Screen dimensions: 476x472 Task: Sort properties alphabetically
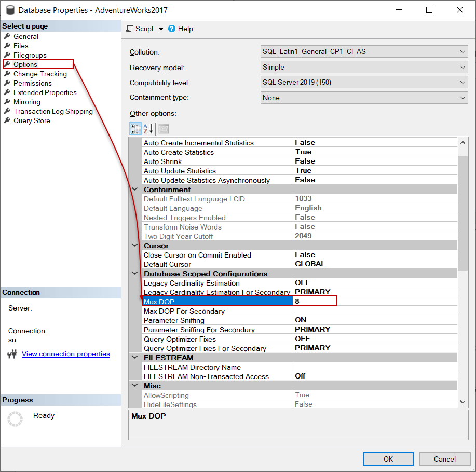pyautogui.click(x=148, y=128)
